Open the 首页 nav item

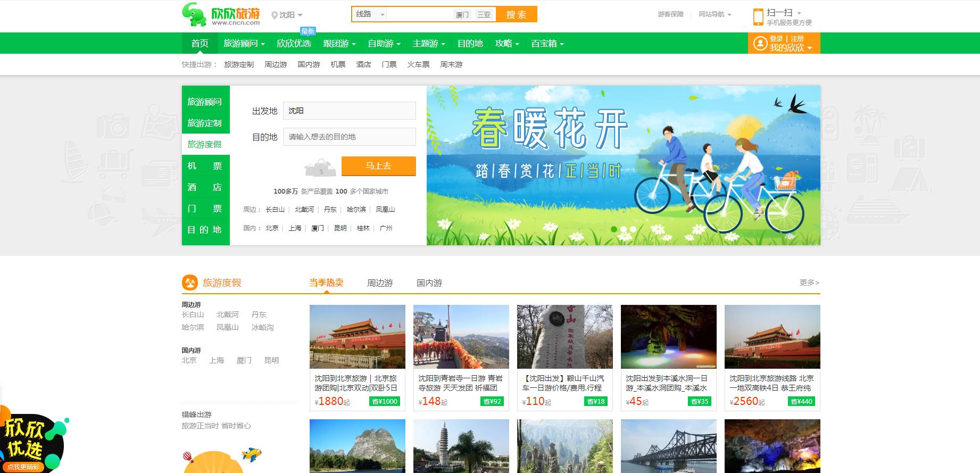(200, 43)
